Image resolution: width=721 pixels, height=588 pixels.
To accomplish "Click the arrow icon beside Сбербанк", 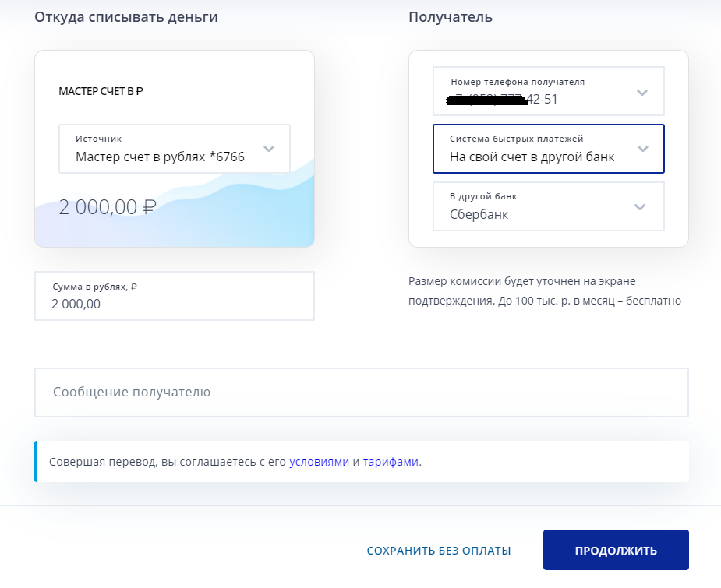I will pos(640,206).
